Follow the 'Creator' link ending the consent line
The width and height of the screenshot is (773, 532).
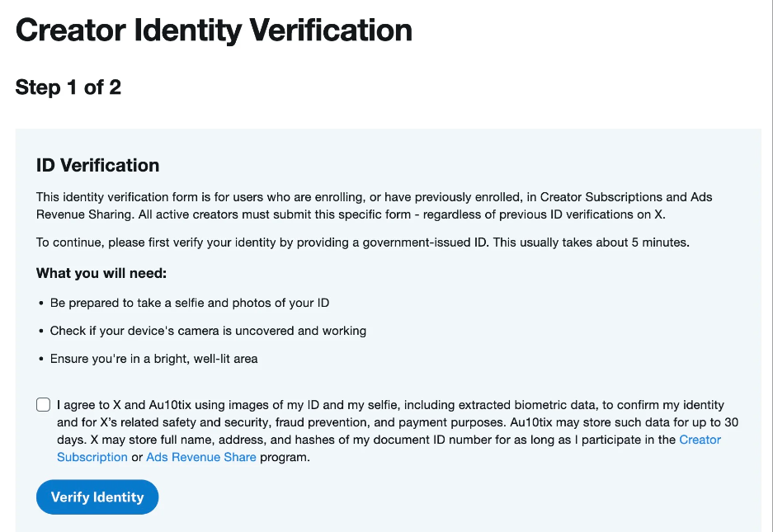tap(700, 440)
